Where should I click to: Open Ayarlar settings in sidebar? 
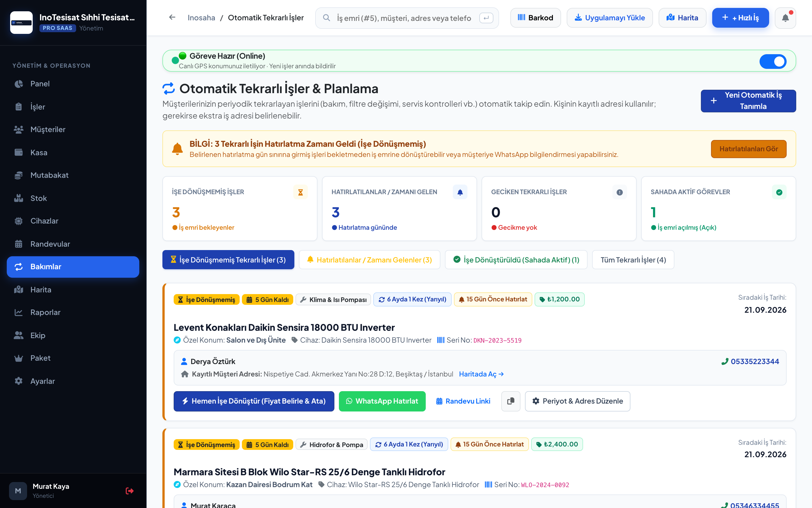coord(73,381)
